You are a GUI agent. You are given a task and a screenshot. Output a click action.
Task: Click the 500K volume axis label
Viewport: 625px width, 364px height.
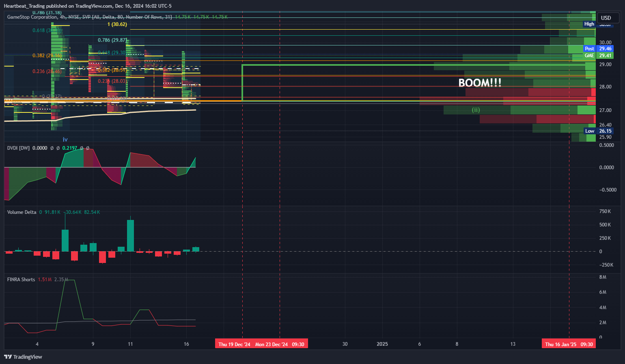coord(605,225)
